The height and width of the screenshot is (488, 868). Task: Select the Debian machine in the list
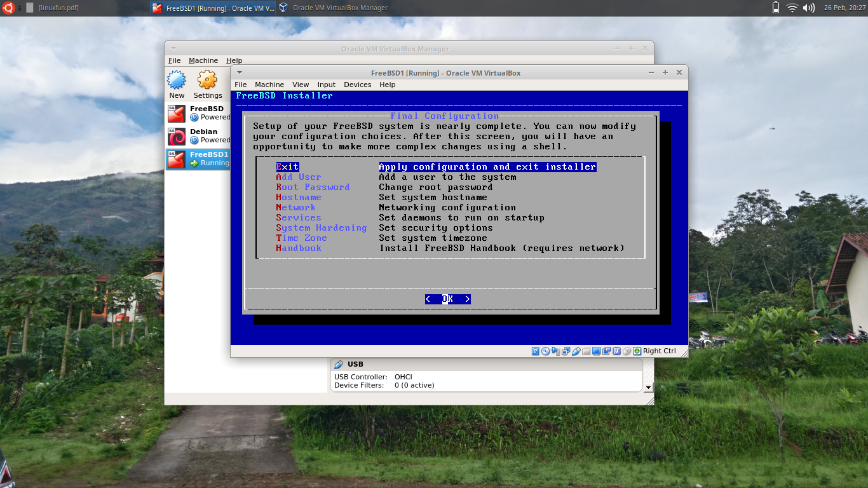click(x=198, y=136)
